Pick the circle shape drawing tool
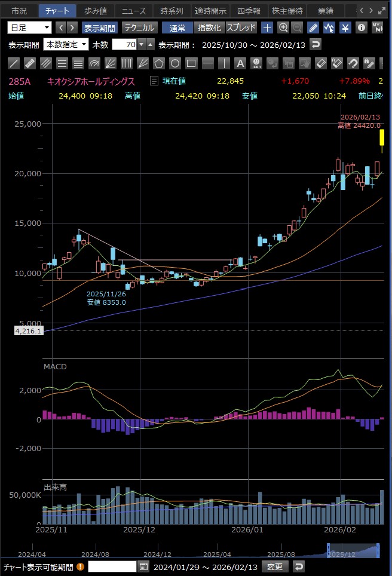Image resolution: width=392 pixels, height=576 pixels. pyautogui.click(x=174, y=63)
